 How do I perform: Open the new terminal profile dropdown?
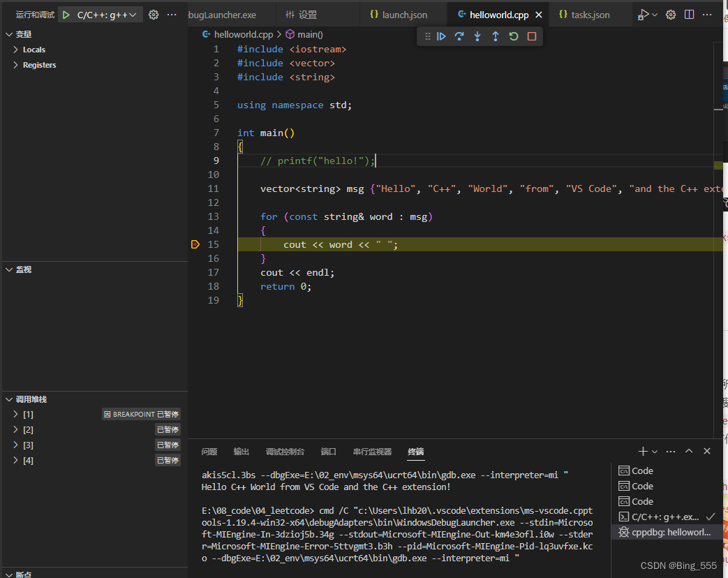655,451
